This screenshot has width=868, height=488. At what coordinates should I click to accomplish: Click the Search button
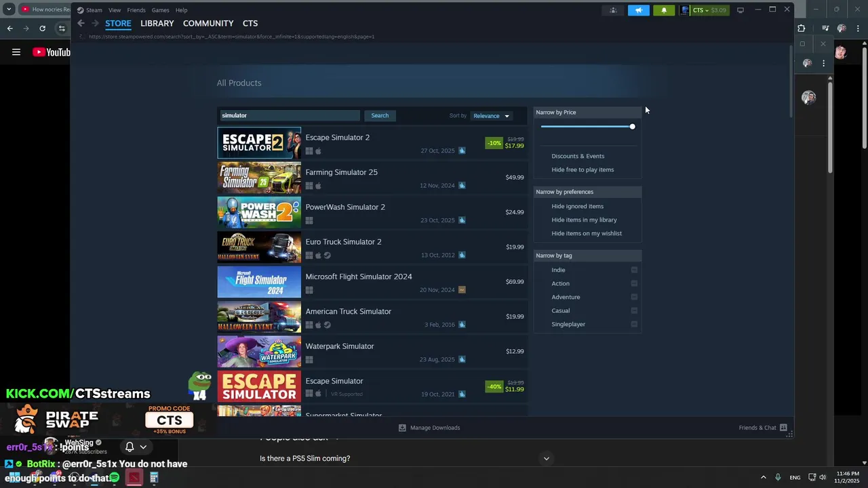coord(380,115)
